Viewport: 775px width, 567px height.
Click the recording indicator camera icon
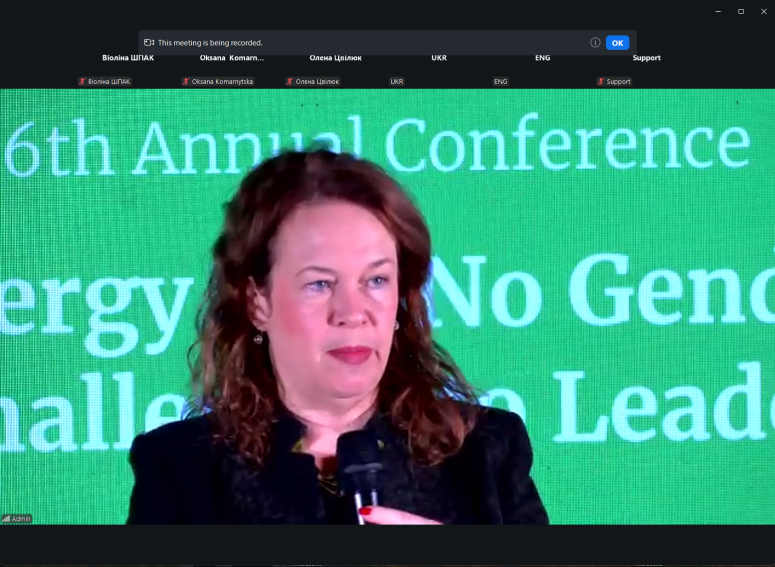pyautogui.click(x=149, y=43)
